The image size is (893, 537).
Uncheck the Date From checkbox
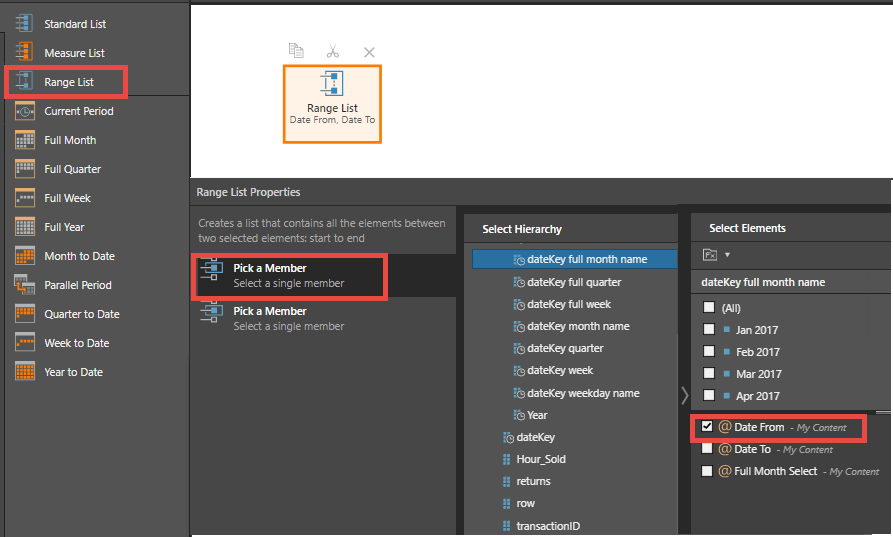click(x=707, y=427)
